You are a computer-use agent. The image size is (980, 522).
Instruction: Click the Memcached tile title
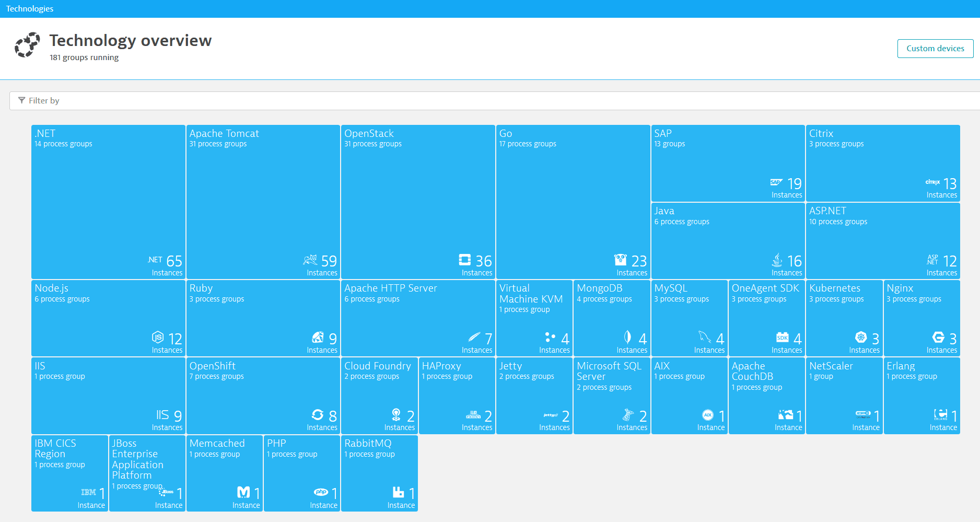tap(217, 443)
